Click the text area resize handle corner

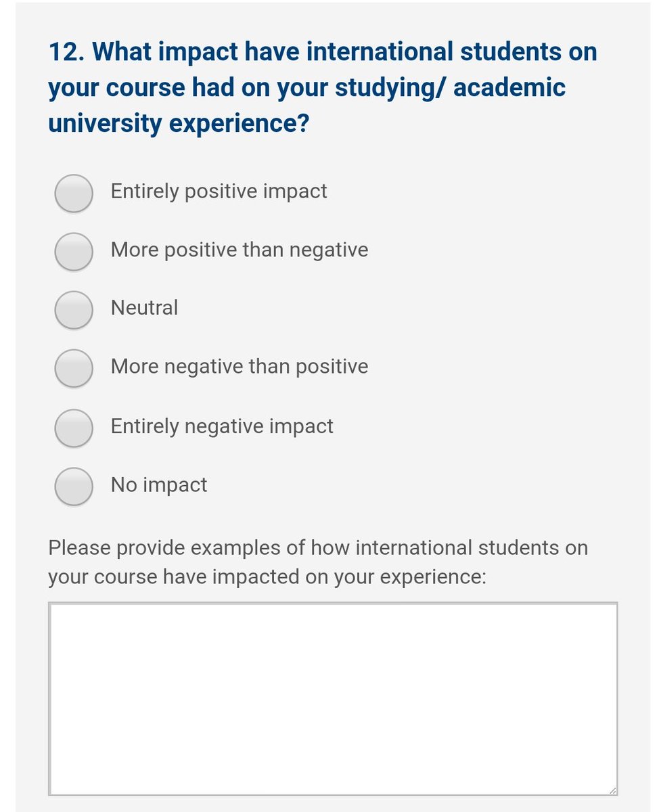tap(611, 789)
